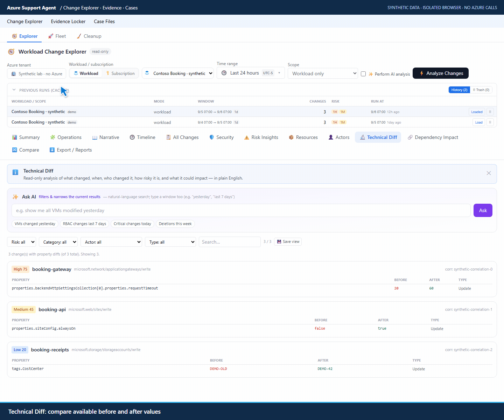Switch to the Fleet tab

pos(57,36)
